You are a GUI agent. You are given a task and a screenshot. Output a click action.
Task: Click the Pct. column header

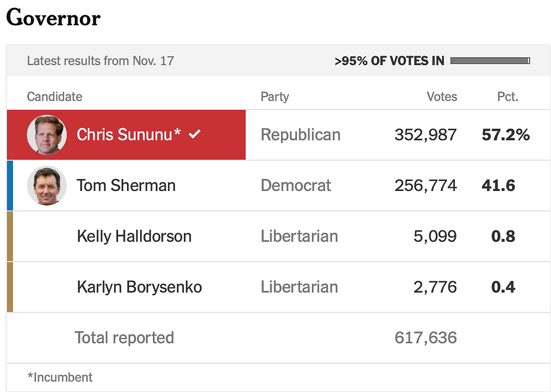pos(508,97)
